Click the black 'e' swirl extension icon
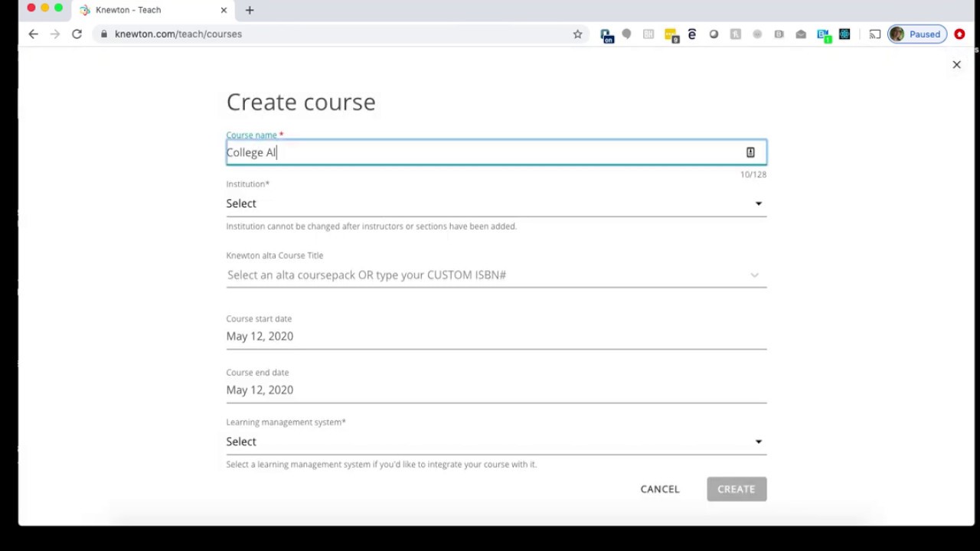 [x=692, y=34]
